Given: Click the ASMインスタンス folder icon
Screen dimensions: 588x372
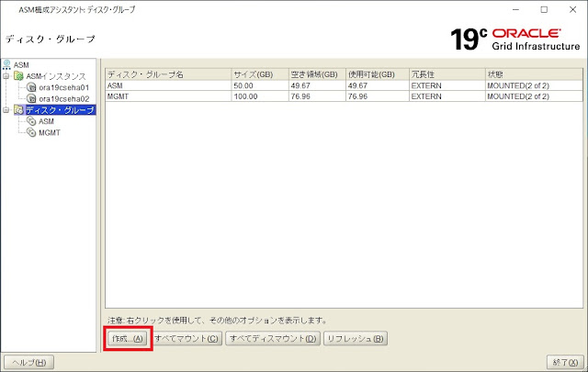Looking at the screenshot, I should pyautogui.click(x=18, y=76).
